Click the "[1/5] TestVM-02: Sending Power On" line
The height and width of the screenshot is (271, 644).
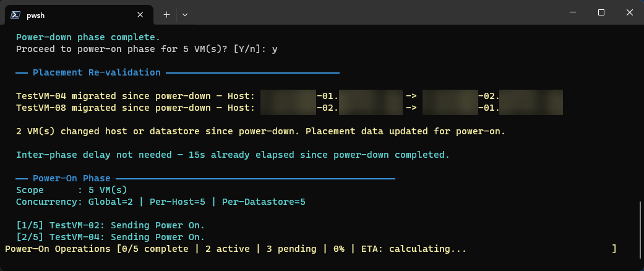pos(110,225)
